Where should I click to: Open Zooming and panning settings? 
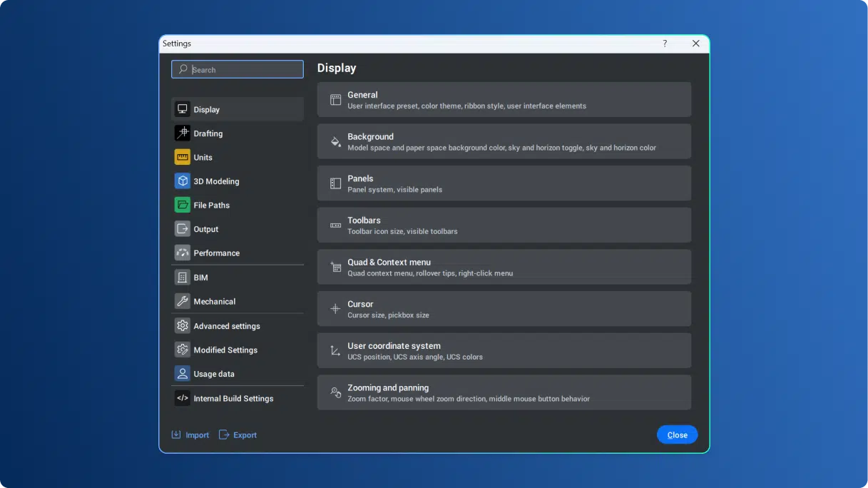(x=504, y=392)
